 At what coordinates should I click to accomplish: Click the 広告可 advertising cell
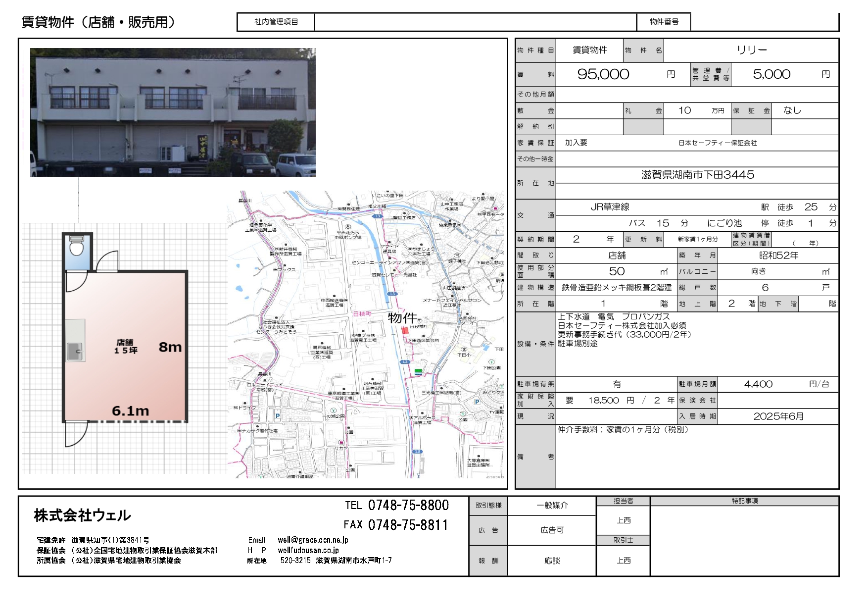(552, 530)
